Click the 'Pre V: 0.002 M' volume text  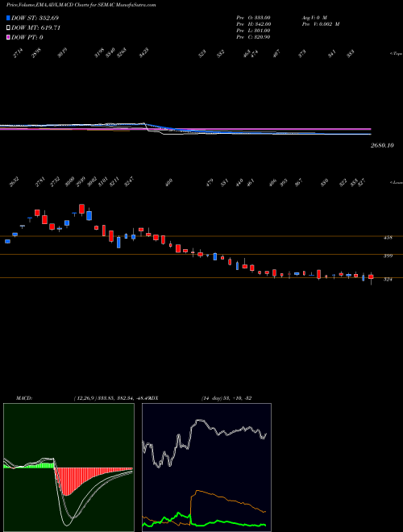[320, 24]
